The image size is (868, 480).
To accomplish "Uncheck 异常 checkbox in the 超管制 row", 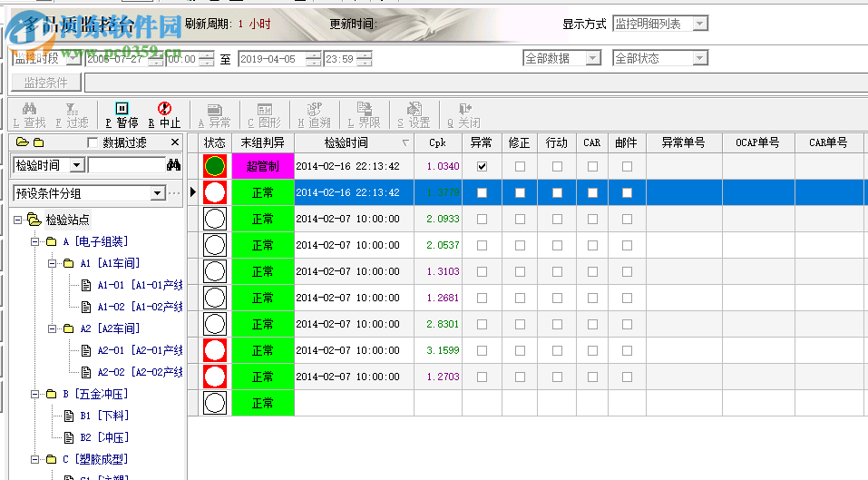I will tap(483, 166).
